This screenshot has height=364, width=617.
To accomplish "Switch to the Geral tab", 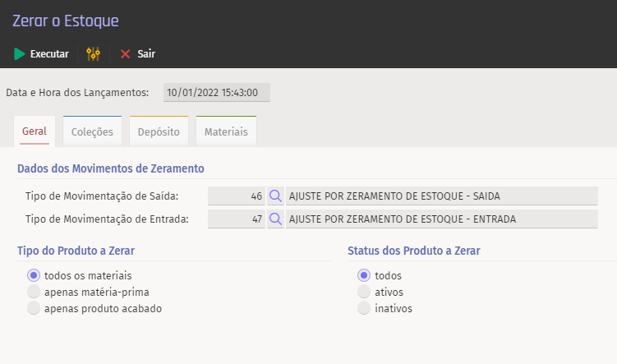I will click(35, 131).
